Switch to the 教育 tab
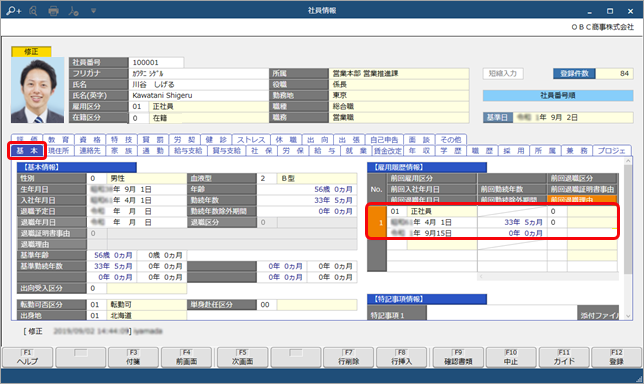The width and height of the screenshot is (644, 384). coord(59,140)
